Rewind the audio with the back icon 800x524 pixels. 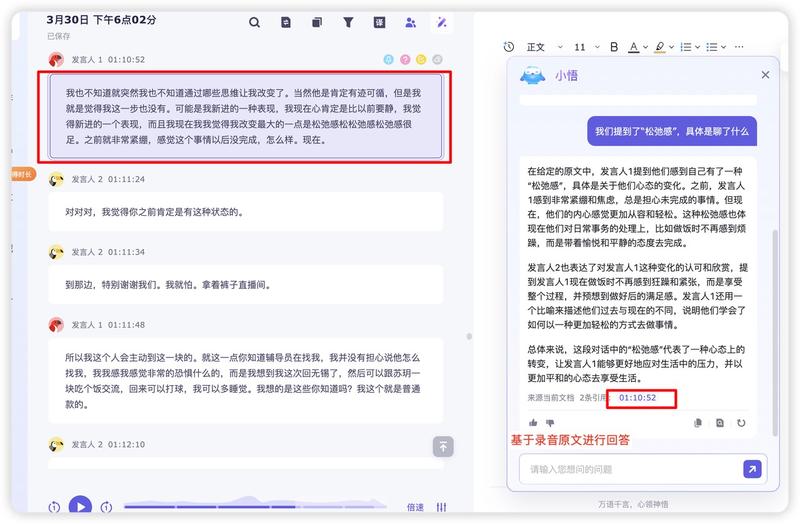click(54, 507)
